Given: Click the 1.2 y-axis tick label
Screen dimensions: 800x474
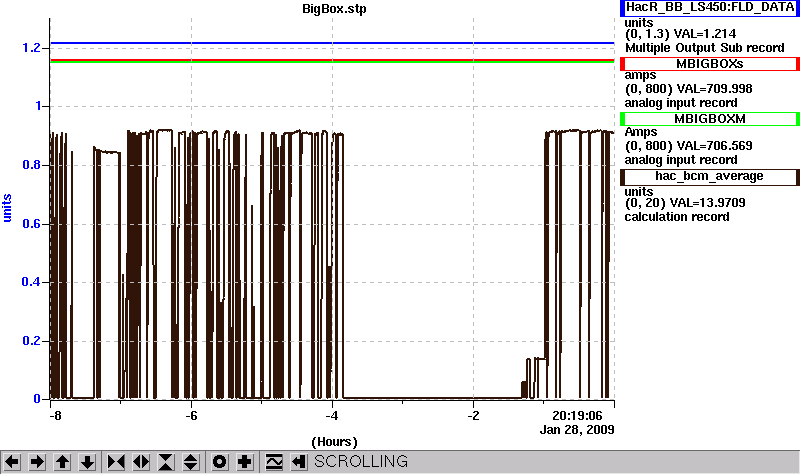Looking at the screenshot, I should point(31,48).
